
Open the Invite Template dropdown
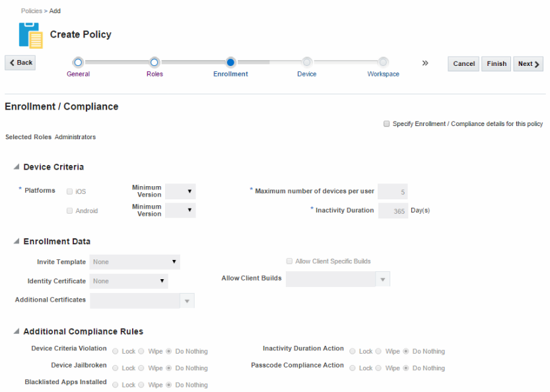(x=135, y=262)
